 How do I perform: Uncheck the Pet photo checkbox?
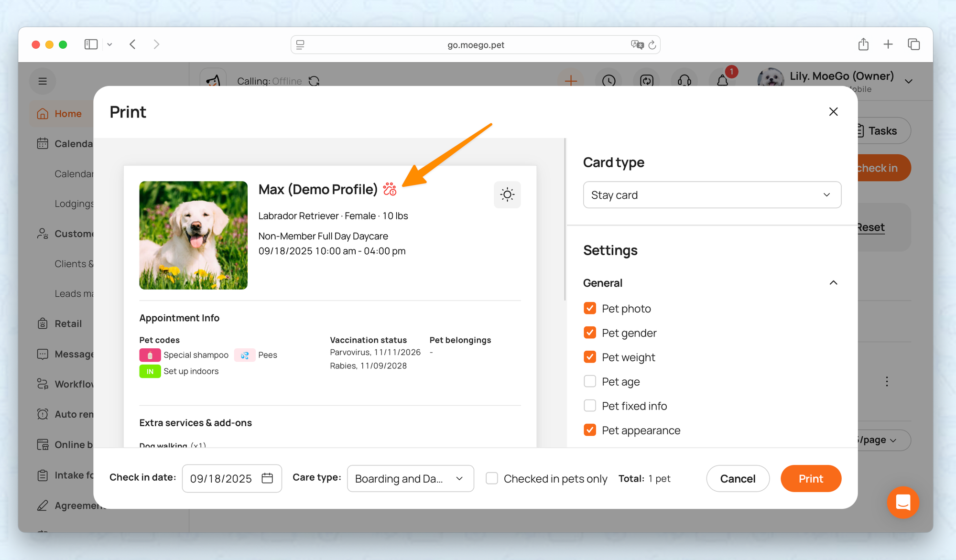[x=590, y=309]
